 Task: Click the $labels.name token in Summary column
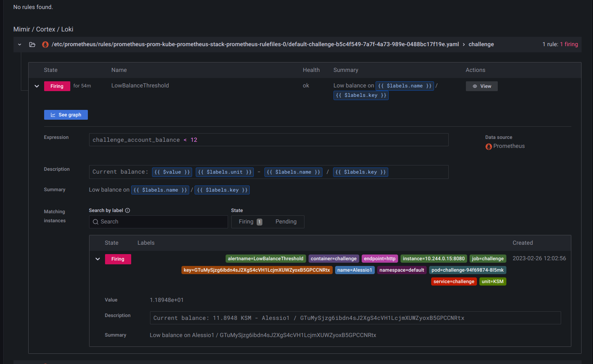click(x=405, y=86)
